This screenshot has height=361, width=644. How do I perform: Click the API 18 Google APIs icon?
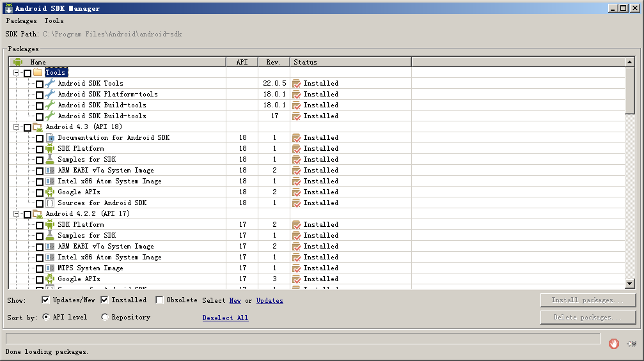pyautogui.click(x=50, y=192)
